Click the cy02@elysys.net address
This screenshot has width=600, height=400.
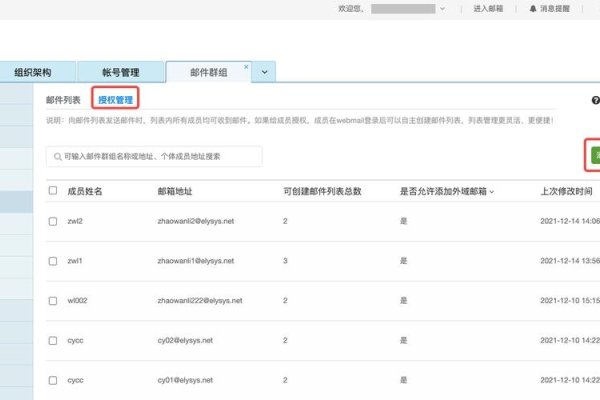[185, 341]
